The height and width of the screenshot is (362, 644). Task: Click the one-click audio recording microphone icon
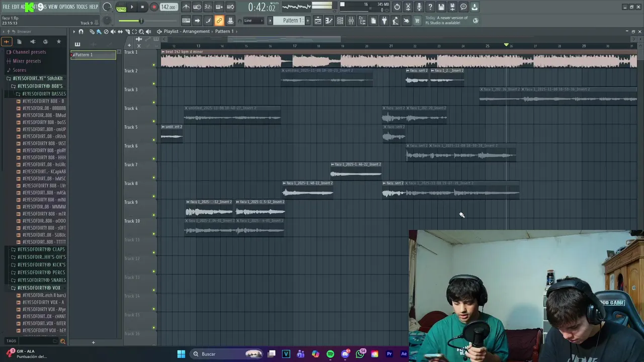pyautogui.click(x=419, y=7)
